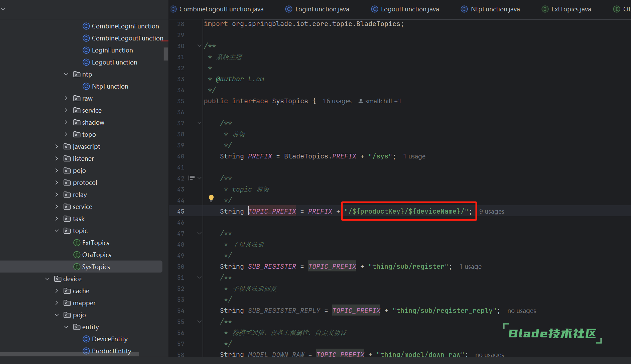
Task: Click the task folder icon
Action: (67, 219)
